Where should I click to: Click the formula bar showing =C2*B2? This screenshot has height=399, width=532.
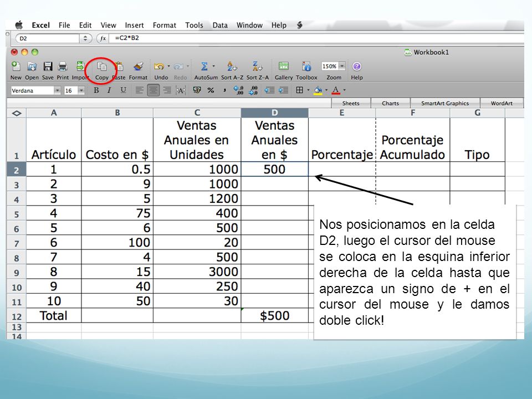(x=317, y=38)
